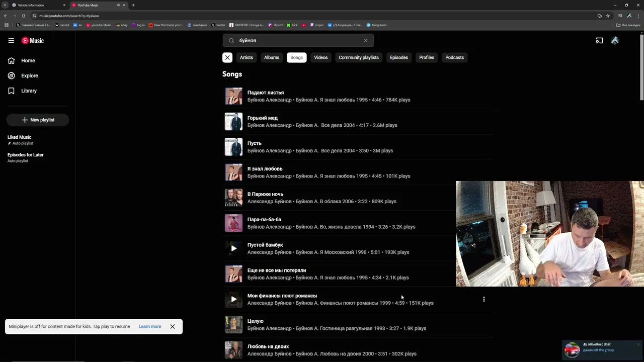
Task: Open Explore in sidebar
Action: coord(23,75)
